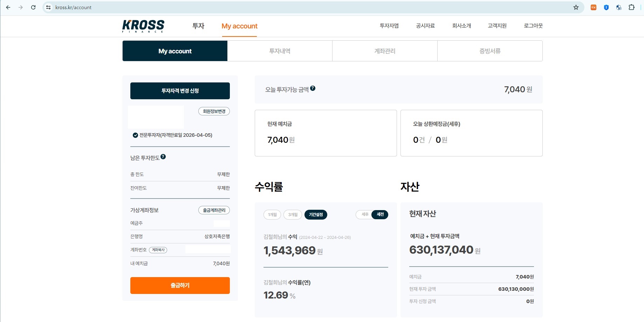Viewport: 644px width, 322px height.
Task: Choose the 기간설정 period option
Action: click(x=316, y=215)
